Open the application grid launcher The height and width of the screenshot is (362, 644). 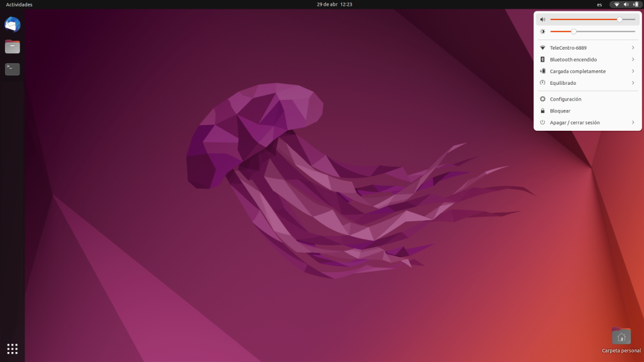[x=12, y=348]
